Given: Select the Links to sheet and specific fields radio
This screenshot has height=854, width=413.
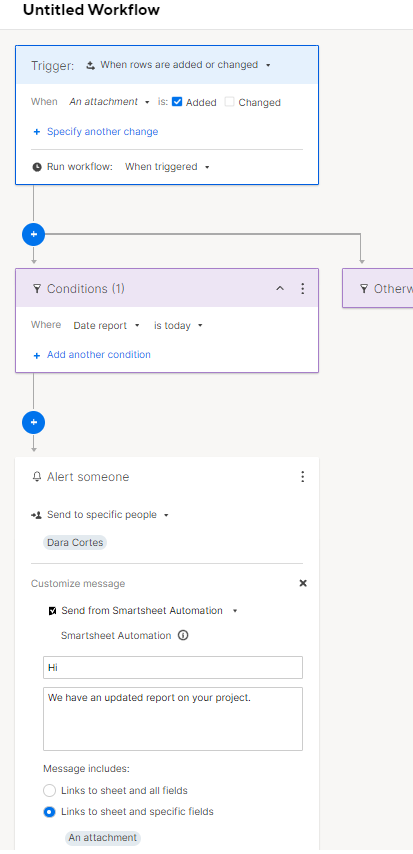Looking at the screenshot, I should (x=49, y=812).
